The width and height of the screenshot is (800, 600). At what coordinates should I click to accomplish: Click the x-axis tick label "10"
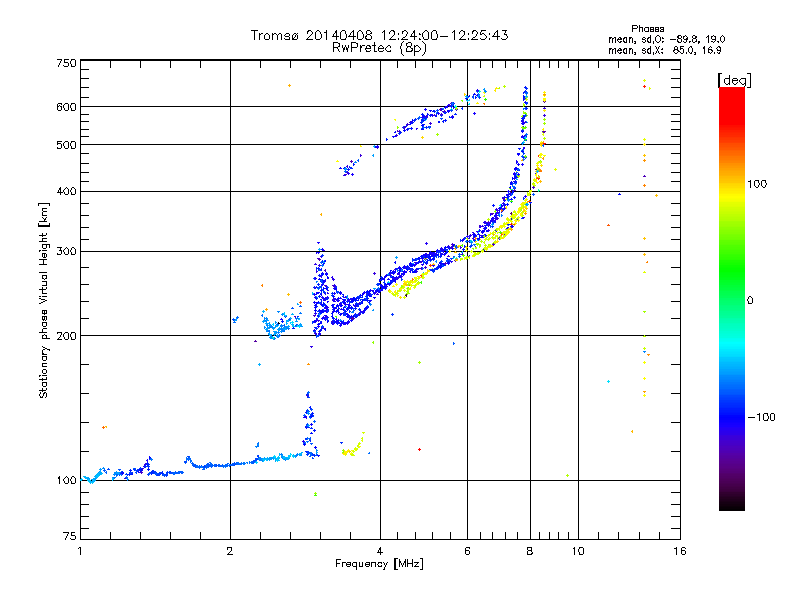(578, 551)
